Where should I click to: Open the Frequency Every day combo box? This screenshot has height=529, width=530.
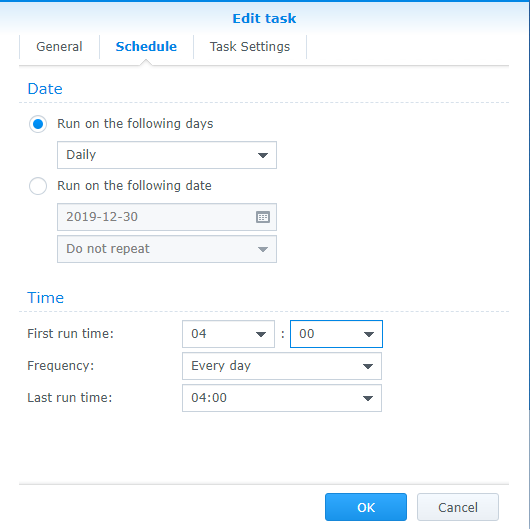tap(282, 366)
